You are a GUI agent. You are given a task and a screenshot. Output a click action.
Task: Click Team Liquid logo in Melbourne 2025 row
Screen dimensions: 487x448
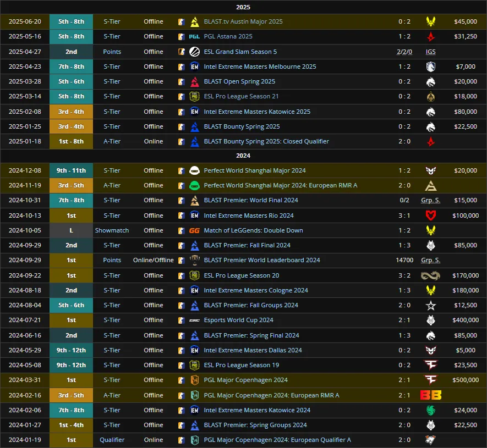pyautogui.click(x=430, y=67)
